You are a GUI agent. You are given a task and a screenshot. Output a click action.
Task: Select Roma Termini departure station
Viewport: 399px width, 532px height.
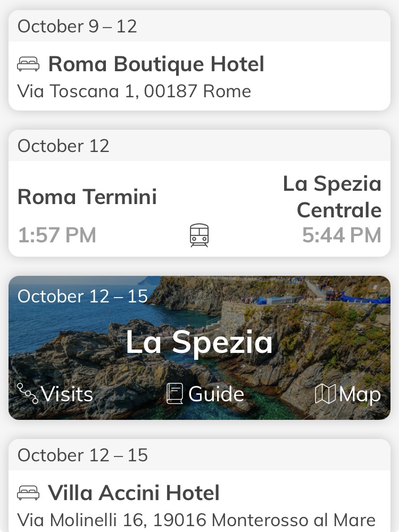(87, 197)
